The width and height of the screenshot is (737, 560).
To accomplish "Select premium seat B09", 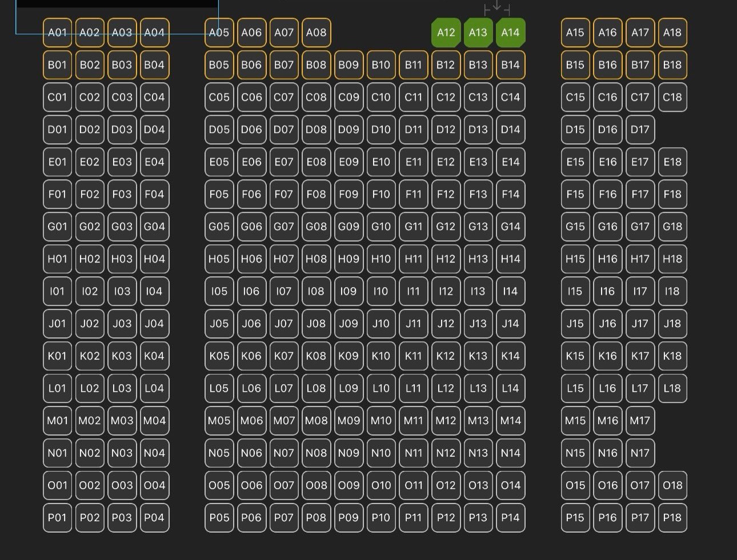I will tap(349, 65).
